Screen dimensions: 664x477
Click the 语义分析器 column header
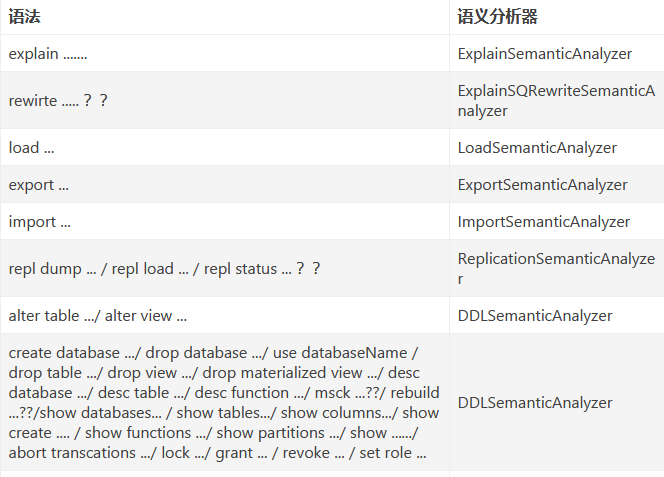pyautogui.click(x=498, y=17)
